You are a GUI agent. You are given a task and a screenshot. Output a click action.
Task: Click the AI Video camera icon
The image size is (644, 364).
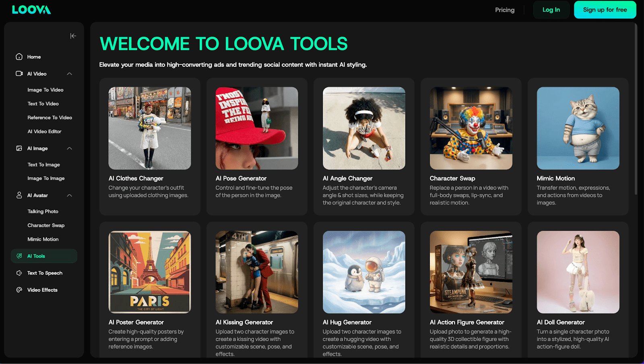pyautogui.click(x=19, y=74)
